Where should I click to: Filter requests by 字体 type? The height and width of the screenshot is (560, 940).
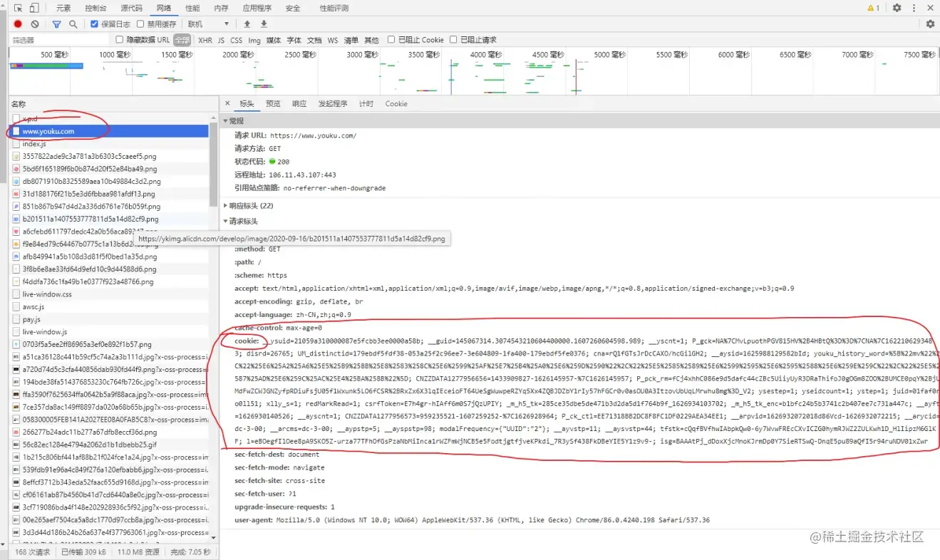pos(294,40)
